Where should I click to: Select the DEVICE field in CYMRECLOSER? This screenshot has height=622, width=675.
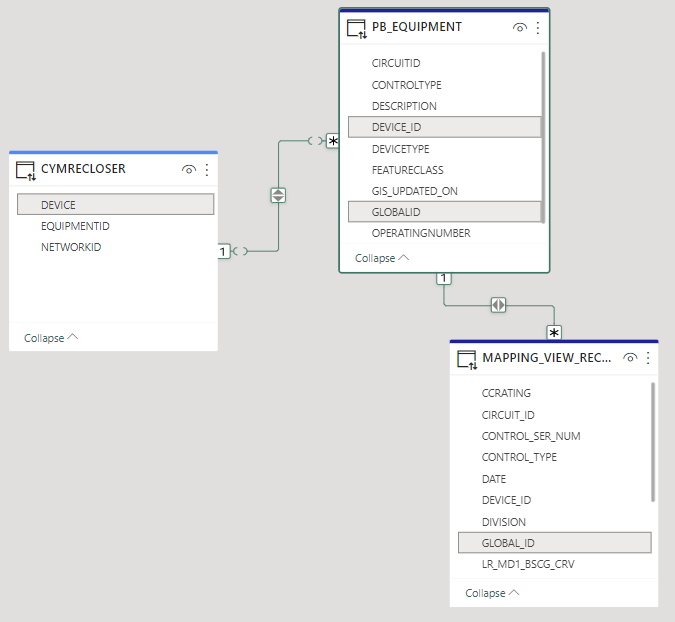tap(115, 204)
